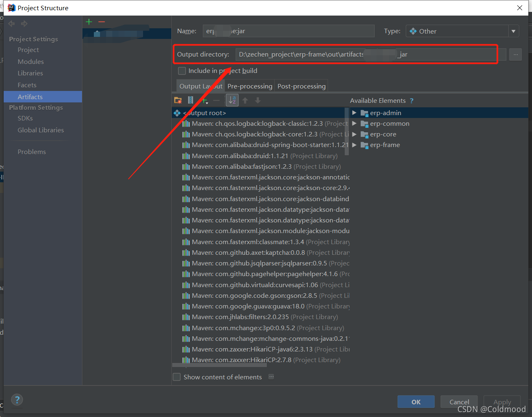Click the options icon beside Show content
The height and width of the screenshot is (417, 532).
pyautogui.click(x=271, y=377)
